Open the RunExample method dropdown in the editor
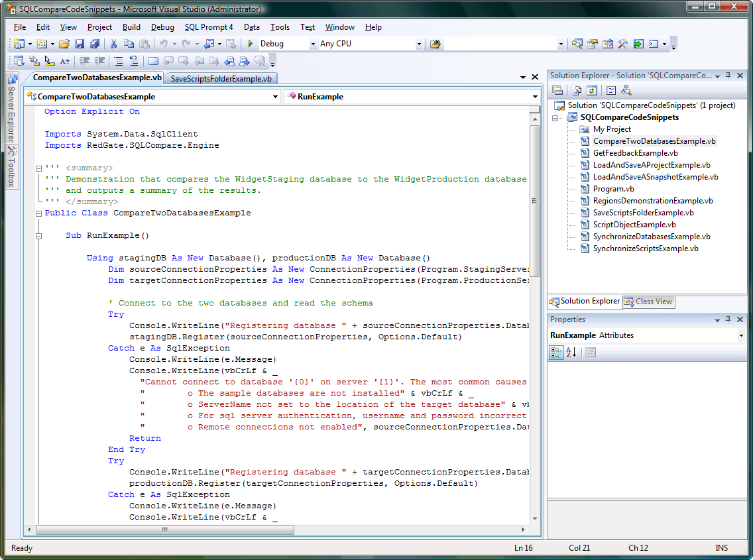Viewport: 753px width, 560px height. [534, 96]
